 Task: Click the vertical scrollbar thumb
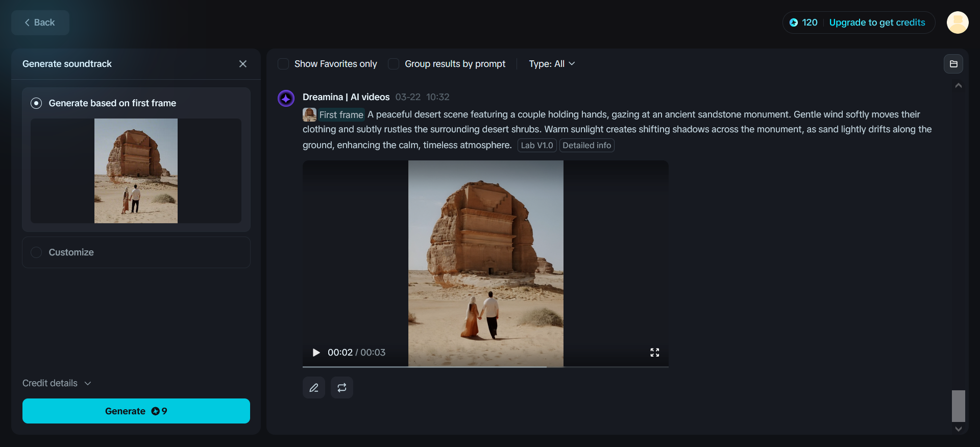pyautogui.click(x=959, y=406)
